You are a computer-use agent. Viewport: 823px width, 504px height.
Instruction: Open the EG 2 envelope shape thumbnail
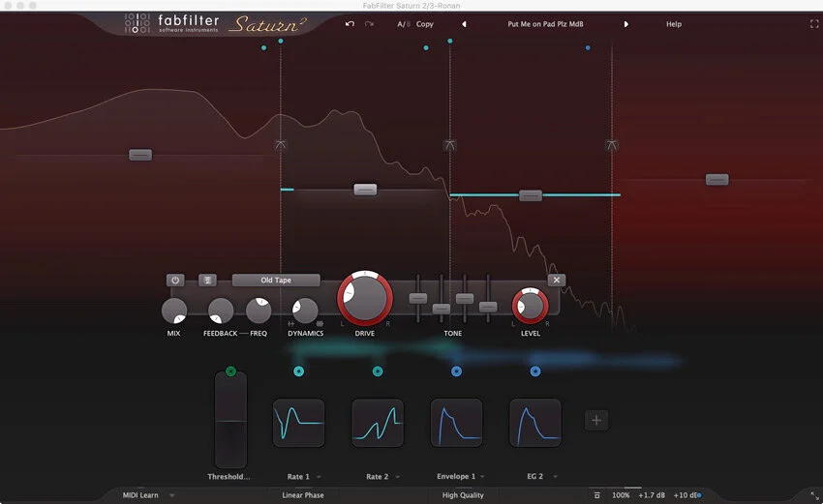pos(535,423)
